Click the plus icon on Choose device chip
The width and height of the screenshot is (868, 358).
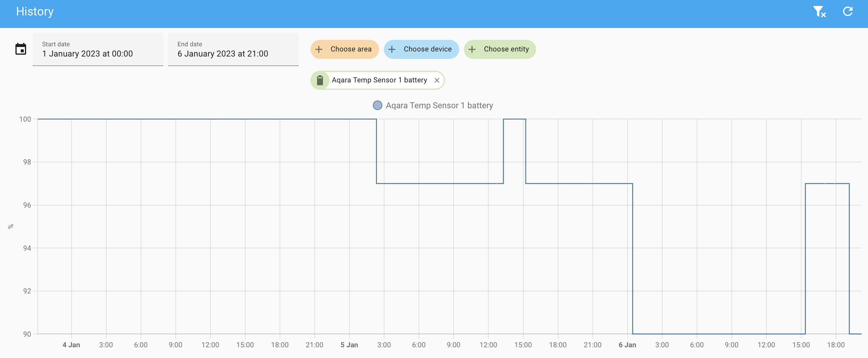pos(392,49)
